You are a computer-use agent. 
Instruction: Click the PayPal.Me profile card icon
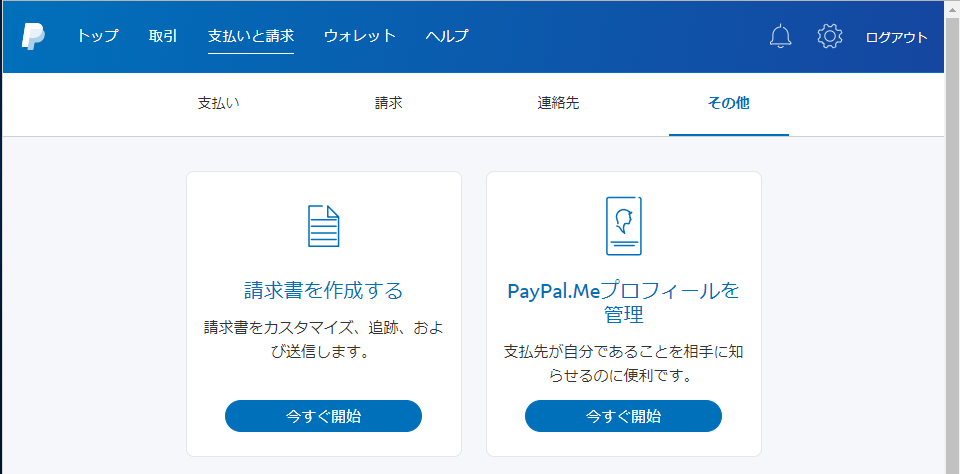click(624, 226)
